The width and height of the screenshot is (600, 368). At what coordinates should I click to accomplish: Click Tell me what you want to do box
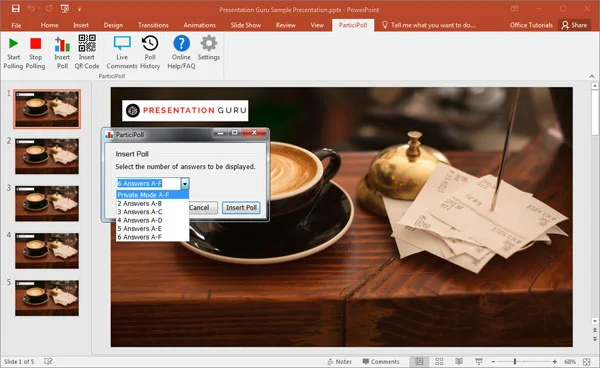pos(429,25)
